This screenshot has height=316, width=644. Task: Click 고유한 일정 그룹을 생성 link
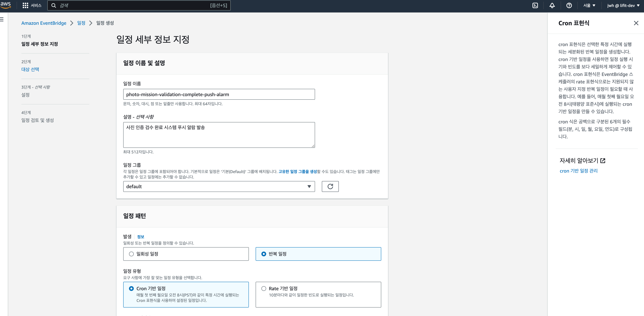298,172
